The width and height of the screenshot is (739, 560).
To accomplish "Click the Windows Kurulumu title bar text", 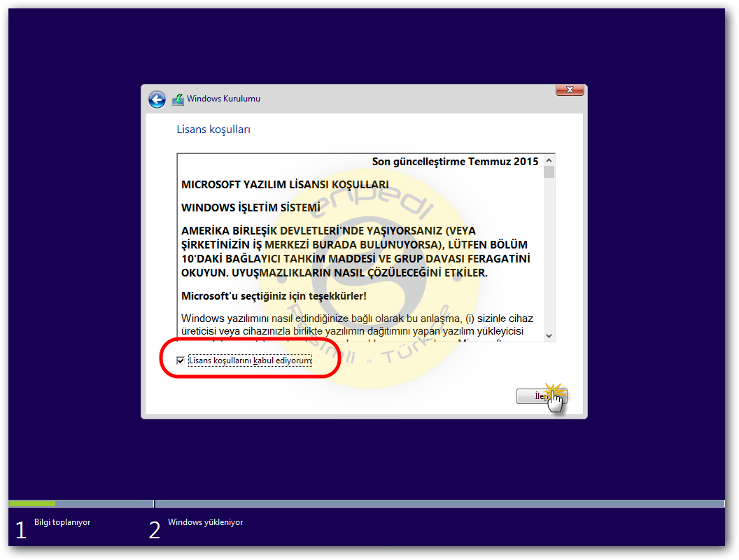I will 225,99.
